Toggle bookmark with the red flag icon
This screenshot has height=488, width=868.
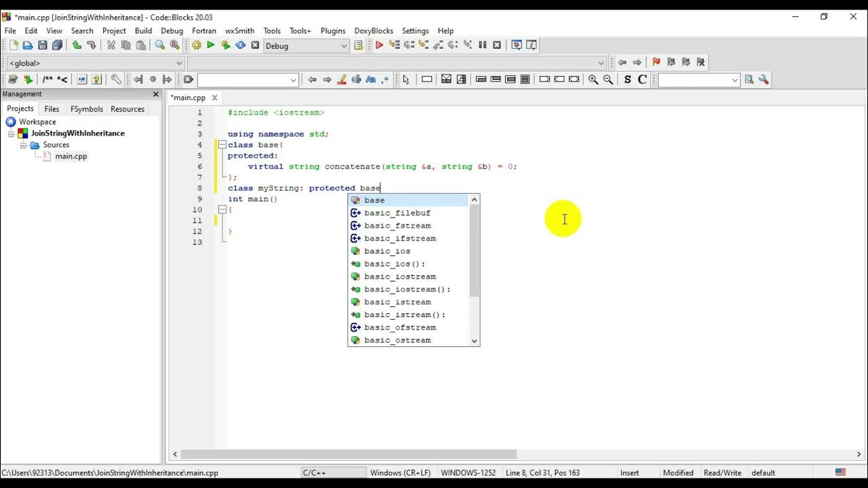coord(656,62)
